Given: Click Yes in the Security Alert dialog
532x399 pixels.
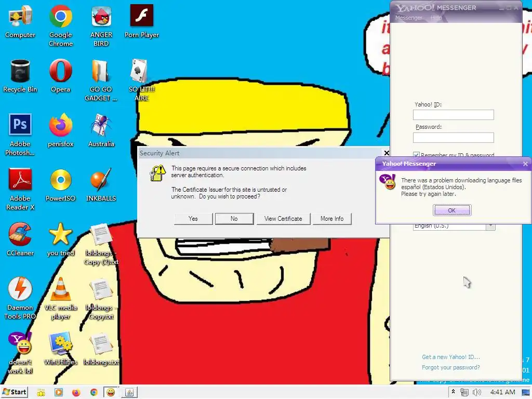Looking at the screenshot, I should coord(193,219).
